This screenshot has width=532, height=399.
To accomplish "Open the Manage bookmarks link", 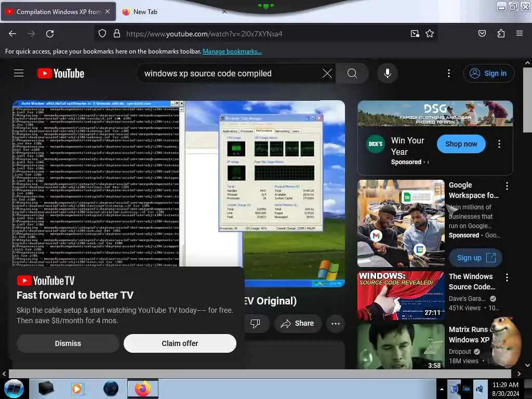I will click(x=232, y=51).
